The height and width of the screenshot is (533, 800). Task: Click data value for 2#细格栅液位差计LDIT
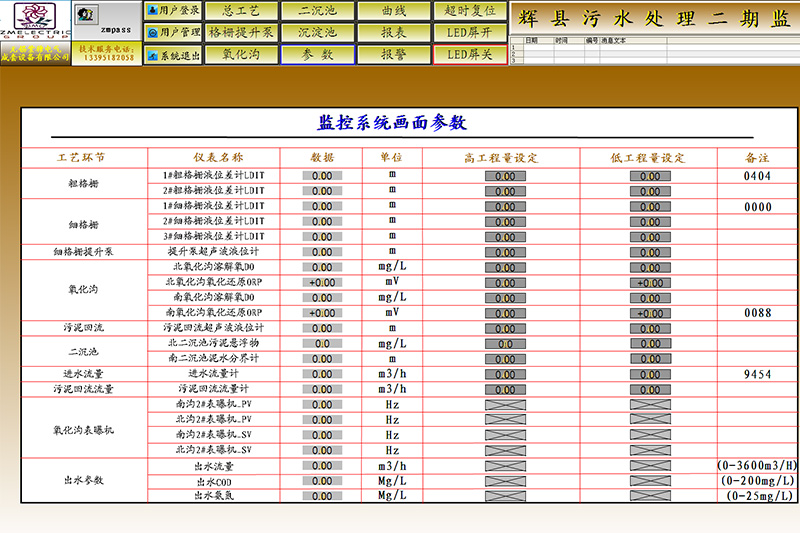322,222
